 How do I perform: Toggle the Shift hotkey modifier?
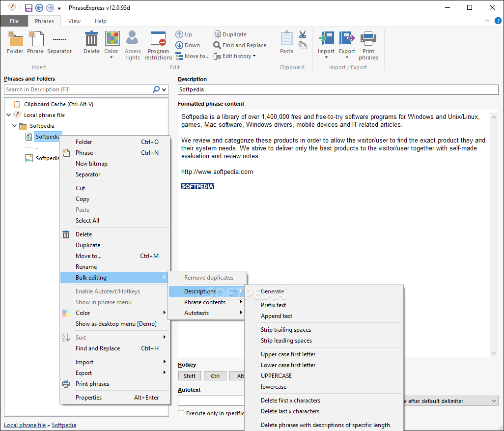point(190,375)
